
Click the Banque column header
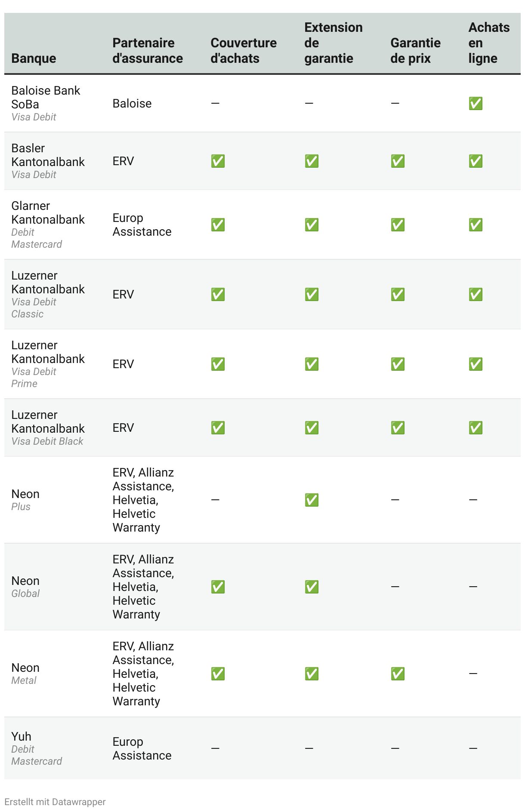pos(34,58)
